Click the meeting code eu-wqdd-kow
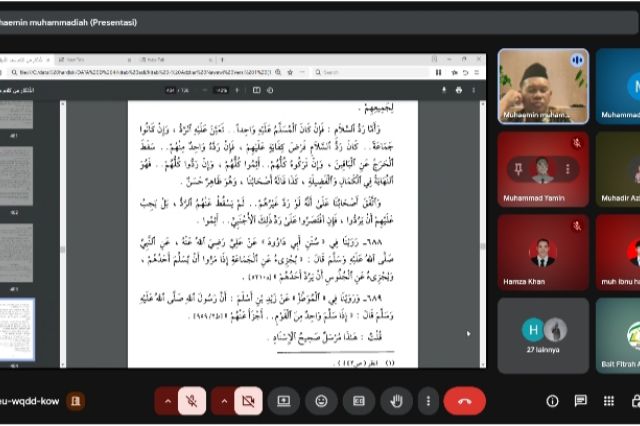This screenshot has height=426, width=640. point(29,401)
